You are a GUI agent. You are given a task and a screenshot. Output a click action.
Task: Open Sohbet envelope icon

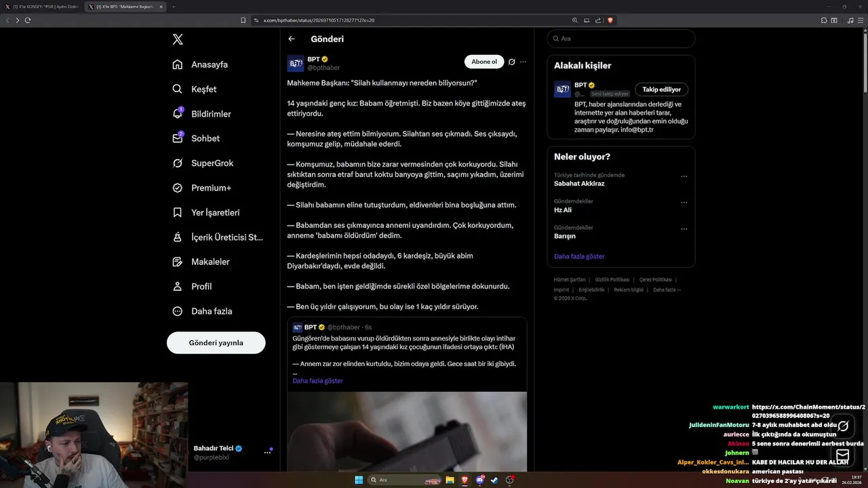click(x=178, y=138)
